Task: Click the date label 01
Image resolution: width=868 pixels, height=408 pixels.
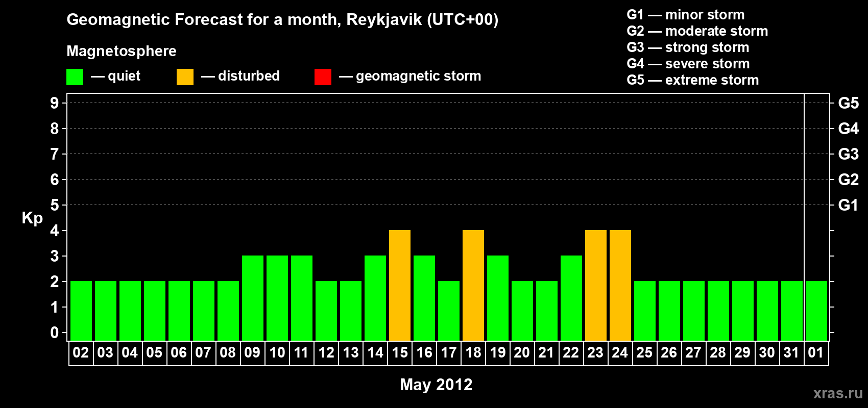Action: (x=816, y=352)
